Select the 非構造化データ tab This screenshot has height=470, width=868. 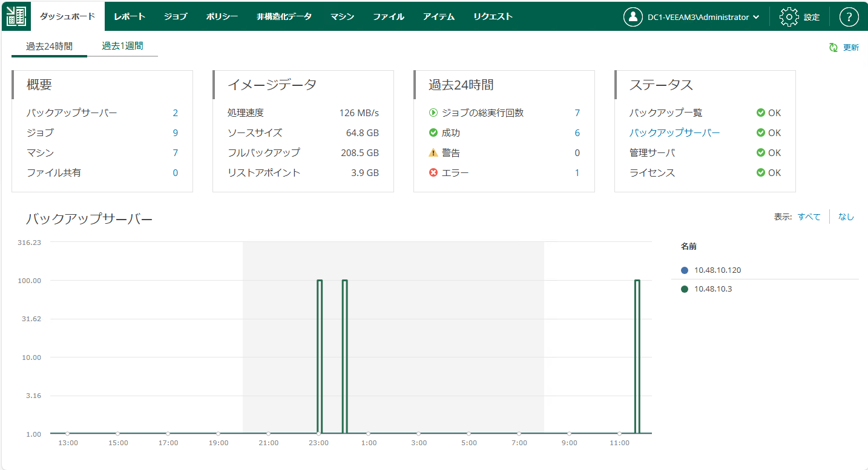pos(284,16)
